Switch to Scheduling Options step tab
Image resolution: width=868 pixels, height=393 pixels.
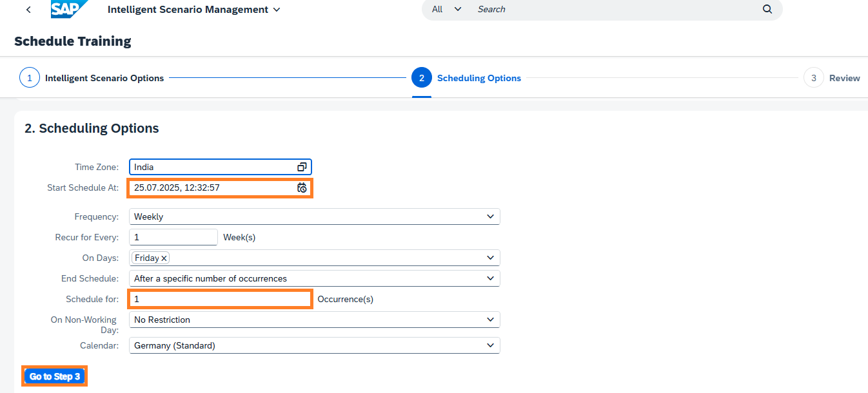tap(478, 78)
